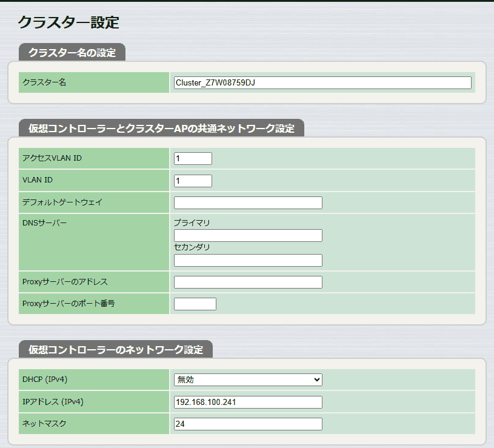Viewport: 494px width, 448px height.
Task: Click the クラスター設定 page title
Action: click(68, 22)
